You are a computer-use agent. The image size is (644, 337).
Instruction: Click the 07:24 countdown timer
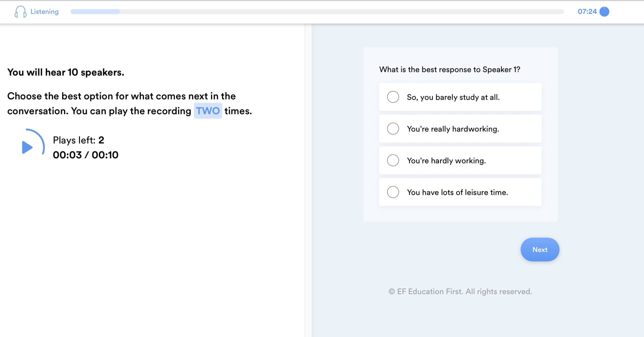[x=587, y=12]
